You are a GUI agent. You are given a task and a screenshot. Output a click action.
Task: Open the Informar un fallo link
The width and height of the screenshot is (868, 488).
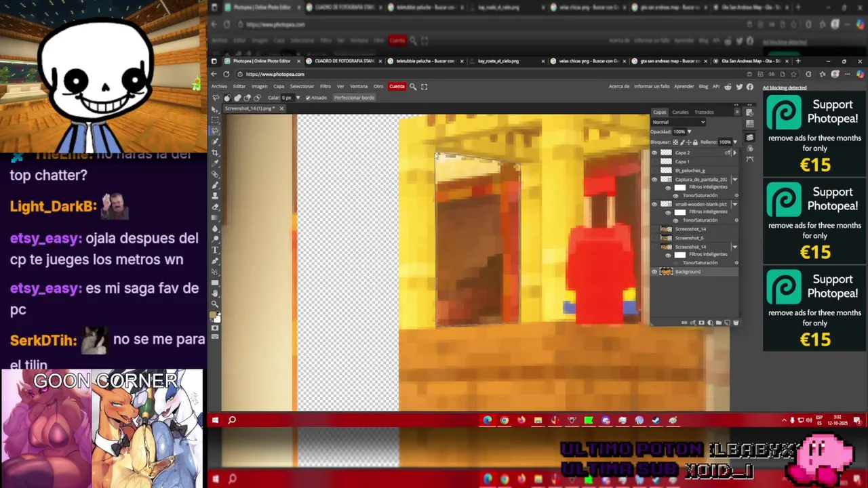652,86
